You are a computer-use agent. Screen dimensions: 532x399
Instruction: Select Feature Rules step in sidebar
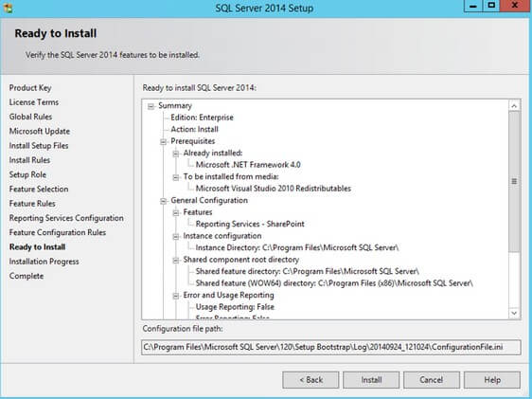pos(32,204)
